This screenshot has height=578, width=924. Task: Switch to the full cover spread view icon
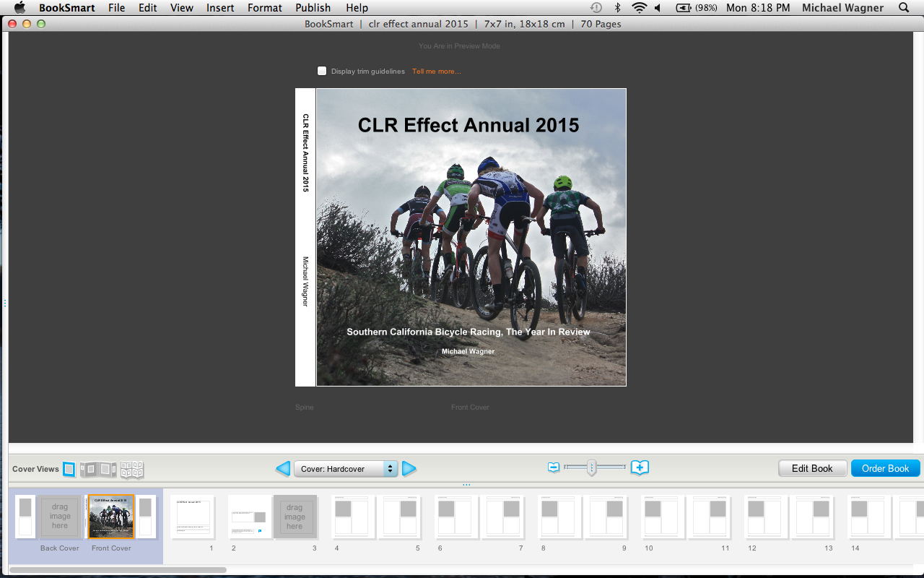[x=98, y=469]
